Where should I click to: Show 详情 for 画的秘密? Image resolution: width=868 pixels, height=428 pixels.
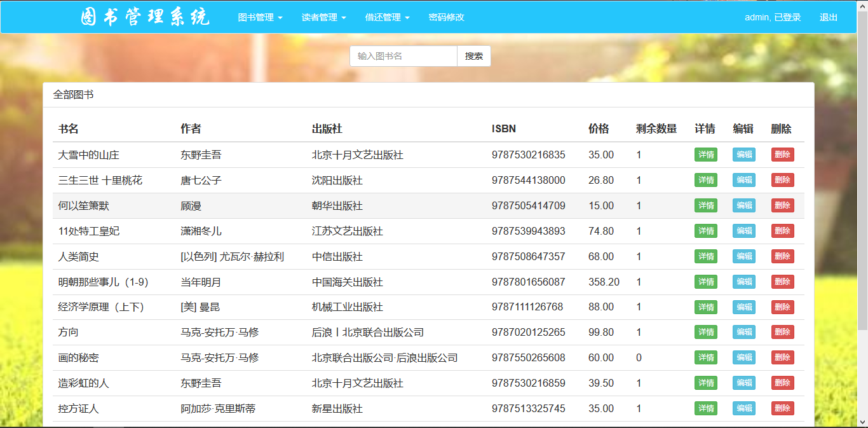tap(706, 357)
